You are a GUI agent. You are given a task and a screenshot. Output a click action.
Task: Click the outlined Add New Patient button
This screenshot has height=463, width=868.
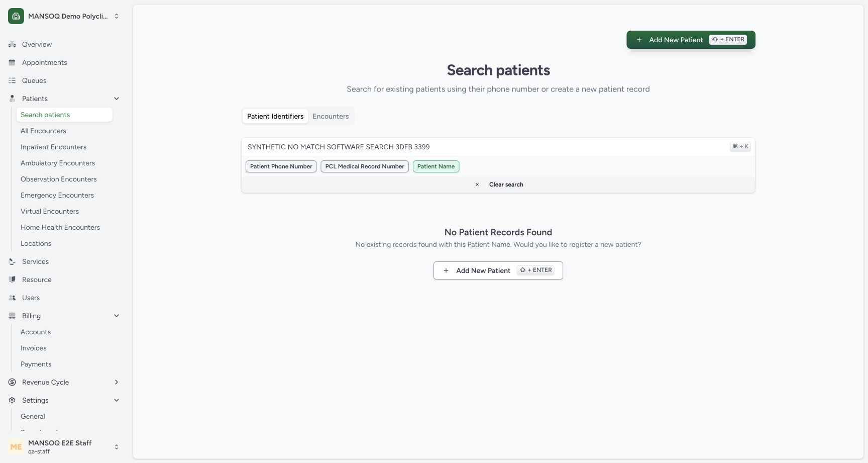tap(498, 270)
